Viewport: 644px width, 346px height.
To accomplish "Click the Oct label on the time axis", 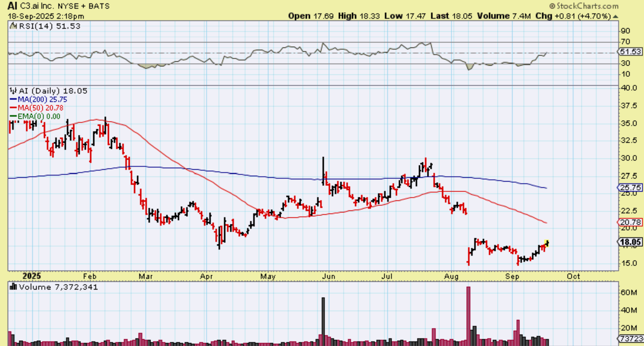I will (x=573, y=276).
